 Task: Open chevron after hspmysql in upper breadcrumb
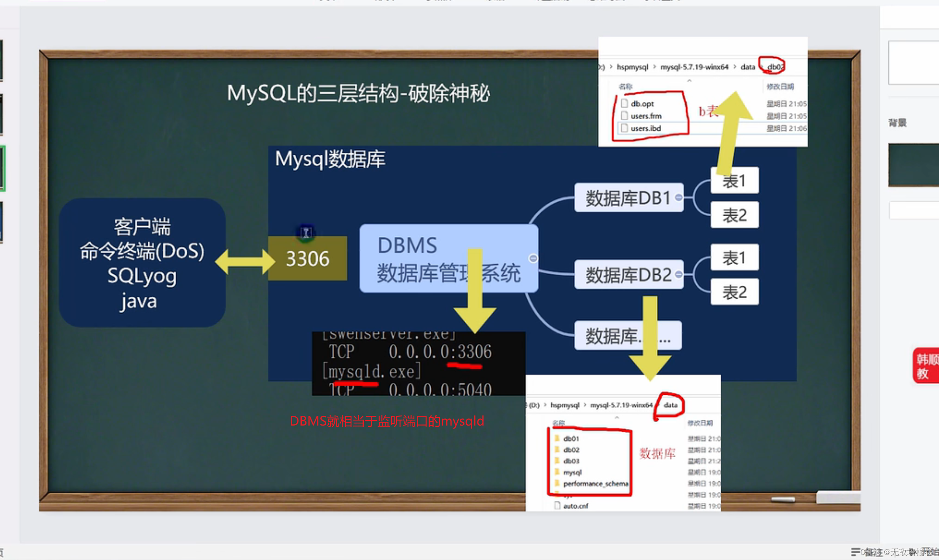pyautogui.click(x=654, y=67)
